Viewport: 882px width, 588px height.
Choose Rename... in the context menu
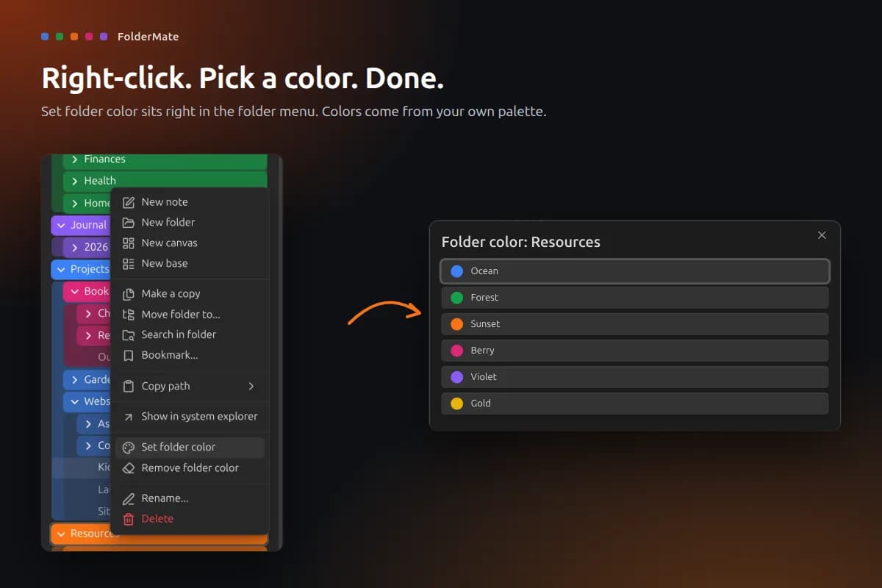pyautogui.click(x=190, y=498)
